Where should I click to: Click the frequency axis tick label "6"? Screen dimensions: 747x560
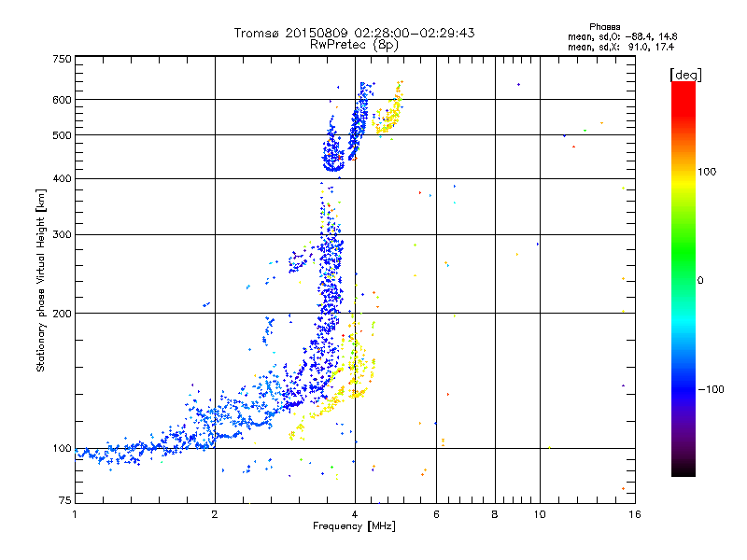tap(436, 514)
